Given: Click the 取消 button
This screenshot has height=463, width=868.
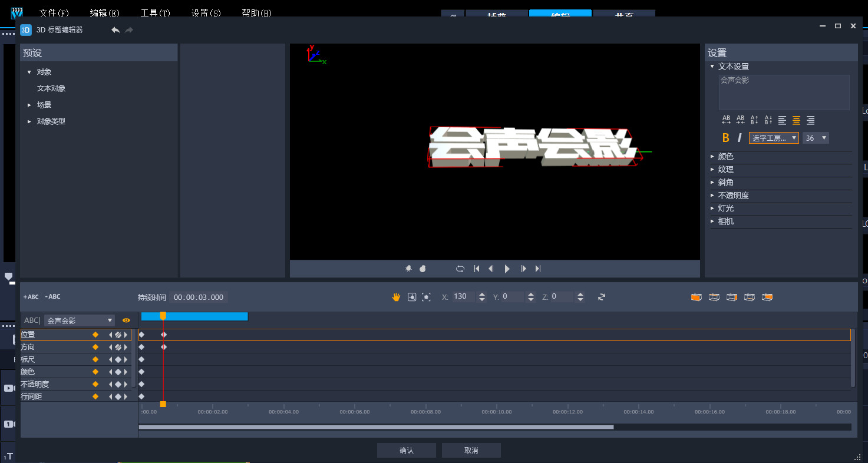Looking at the screenshot, I should pyautogui.click(x=471, y=451).
